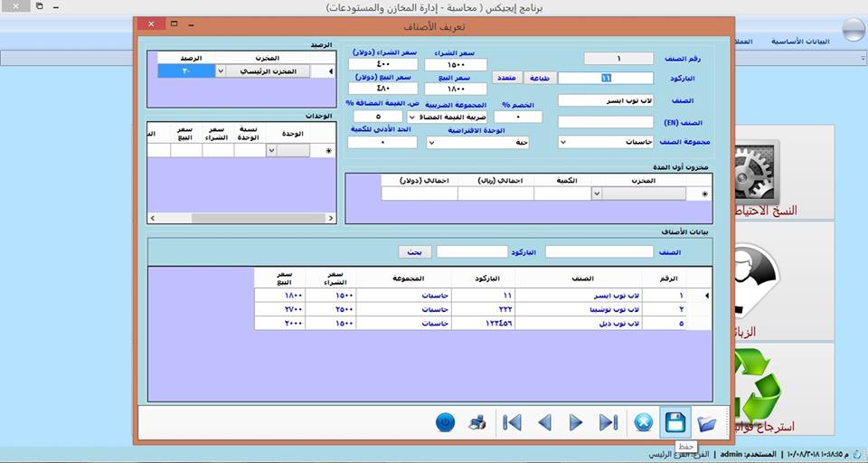This screenshot has width=868, height=463.
Task: Click the row selector arrow of first item row
Action: click(706, 296)
